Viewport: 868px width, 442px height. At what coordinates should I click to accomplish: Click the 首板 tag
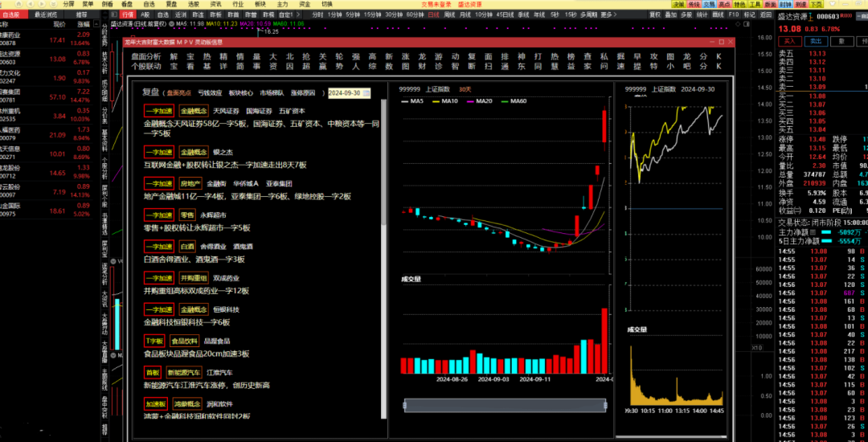tap(152, 372)
